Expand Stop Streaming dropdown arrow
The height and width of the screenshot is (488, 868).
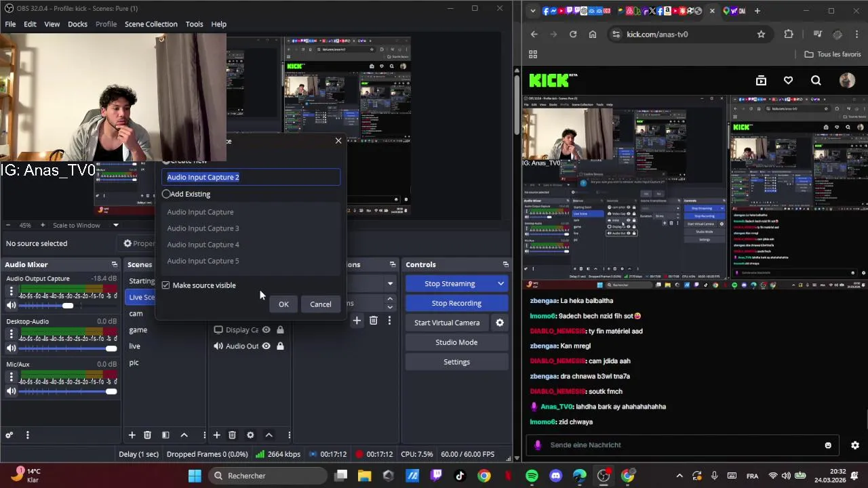(501, 283)
